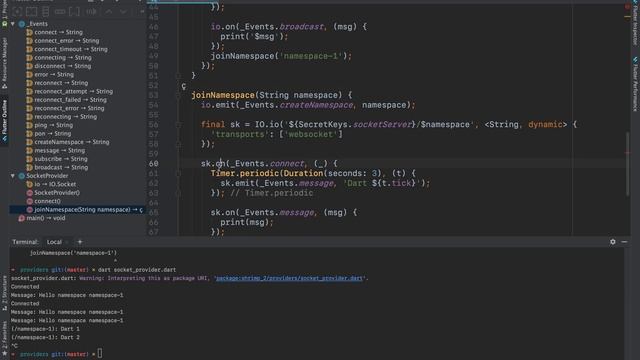Click 'Message: Hello namespace namespace-1' first terminal line
Screen dimensions: 640x360
point(67,295)
